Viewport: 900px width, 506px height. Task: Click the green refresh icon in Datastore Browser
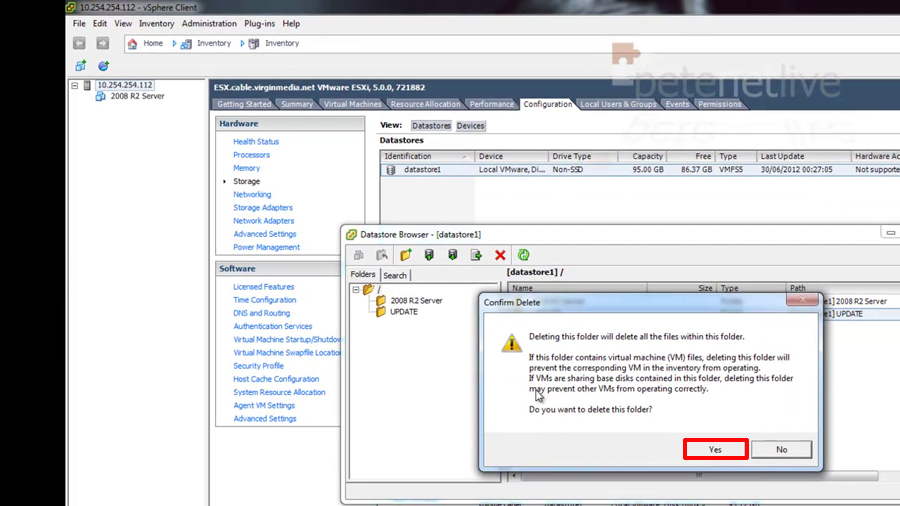click(x=523, y=255)
